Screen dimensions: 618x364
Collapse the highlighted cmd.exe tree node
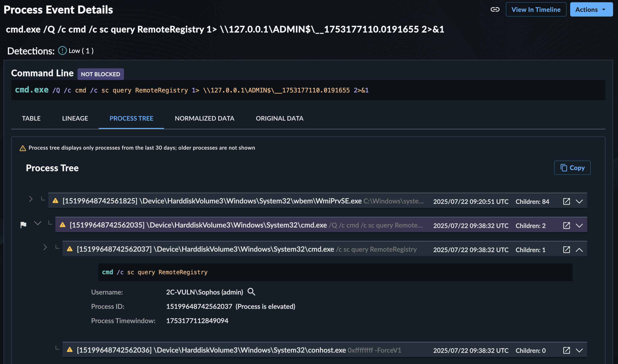tap(38, 224)
